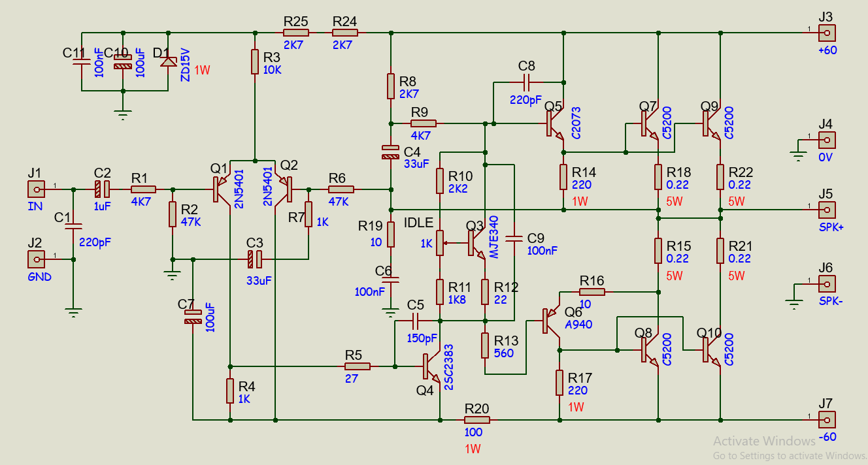The width and height of the screenshot is (868, 465).
Task: Select the Q6 A940 transistor
Action: pos(550,321)
